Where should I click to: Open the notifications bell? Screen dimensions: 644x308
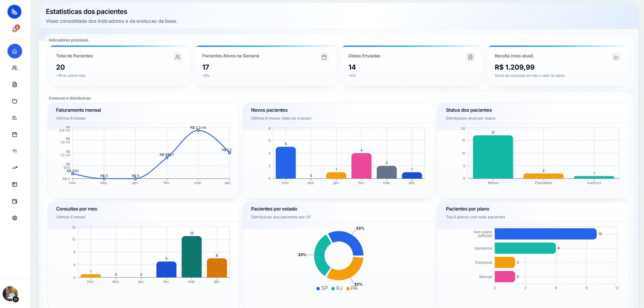[x=15, y=30]
